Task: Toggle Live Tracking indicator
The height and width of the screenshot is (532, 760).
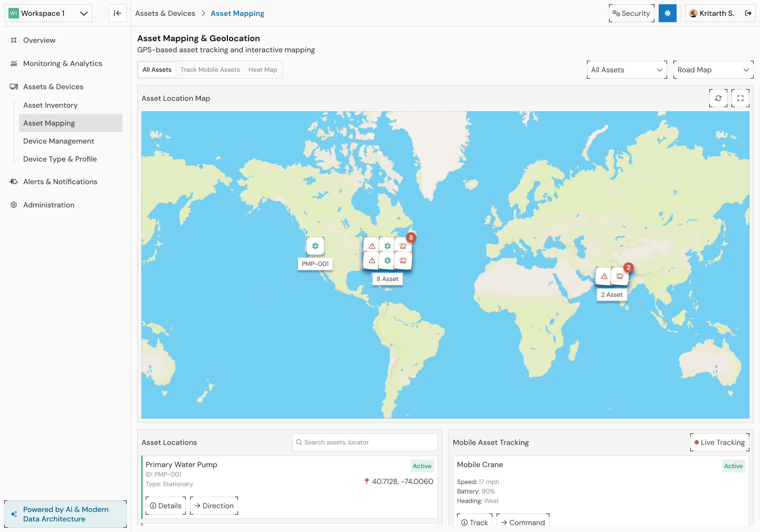Action: 720,442
